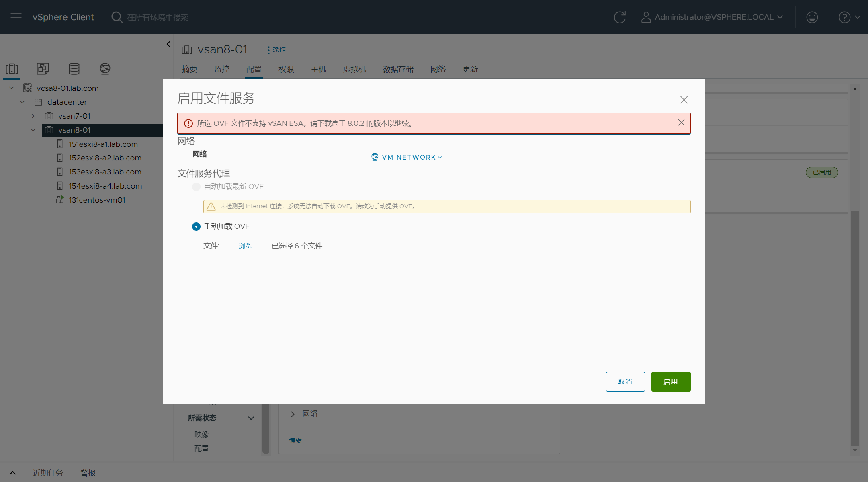868x482 pixels.
Task: Open the 警报 alarms tab
Action: pos(88,473)
